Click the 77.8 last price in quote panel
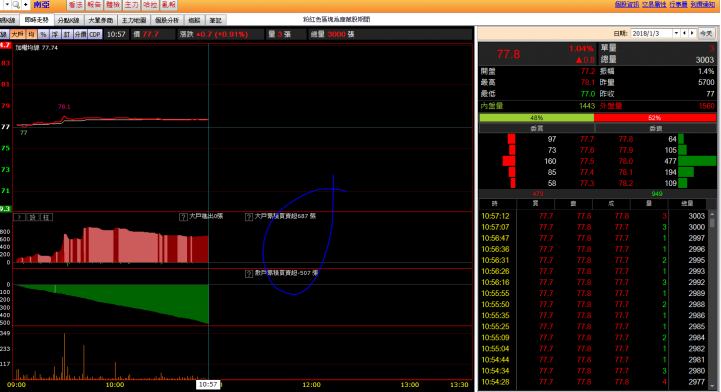The height and width of the screenshot is (392, 721). coord(508,55)
